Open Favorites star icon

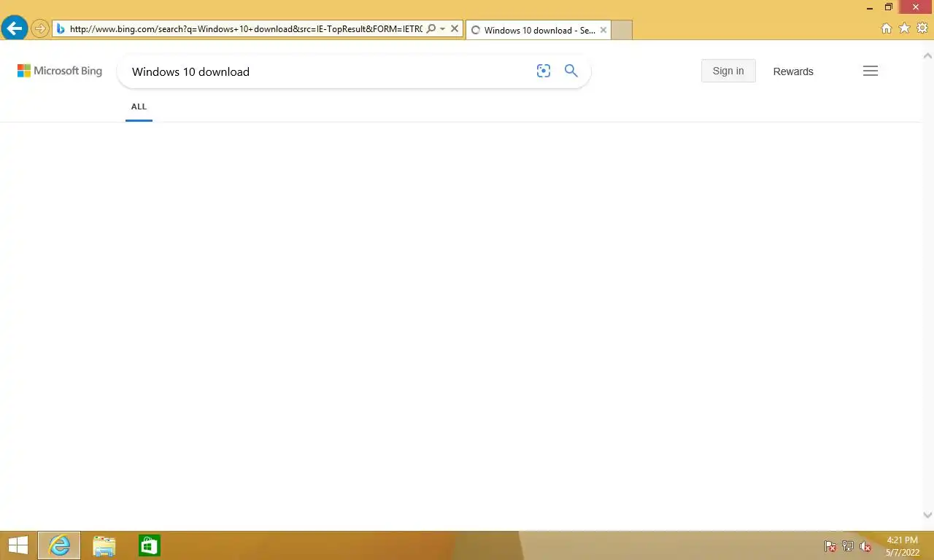(904, 28)
